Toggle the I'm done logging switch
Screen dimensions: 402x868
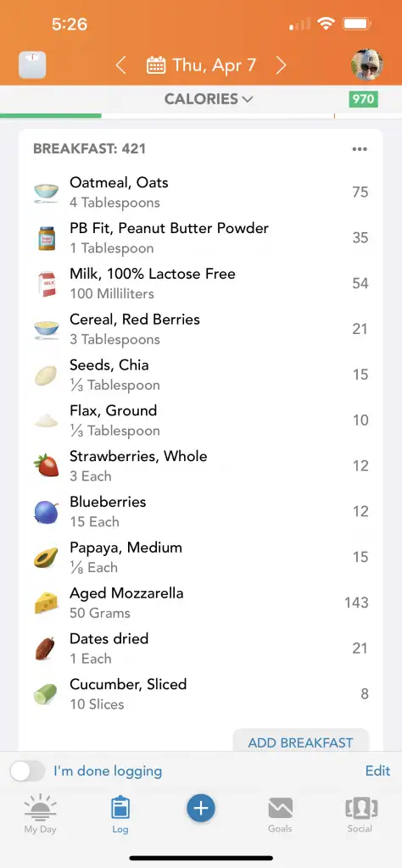click(28, 771)
